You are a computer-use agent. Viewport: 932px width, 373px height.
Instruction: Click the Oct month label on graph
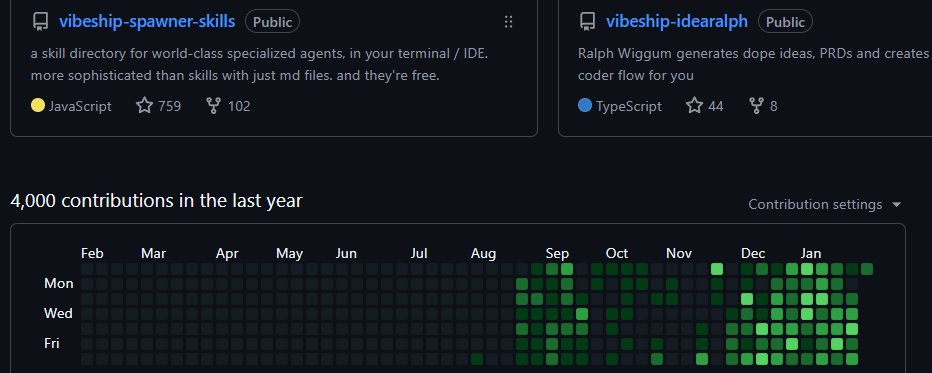coord(617,254)
